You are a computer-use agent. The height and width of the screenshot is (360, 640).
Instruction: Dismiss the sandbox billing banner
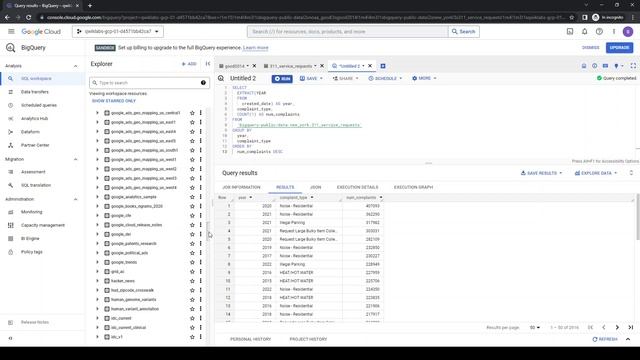point(590,48)
